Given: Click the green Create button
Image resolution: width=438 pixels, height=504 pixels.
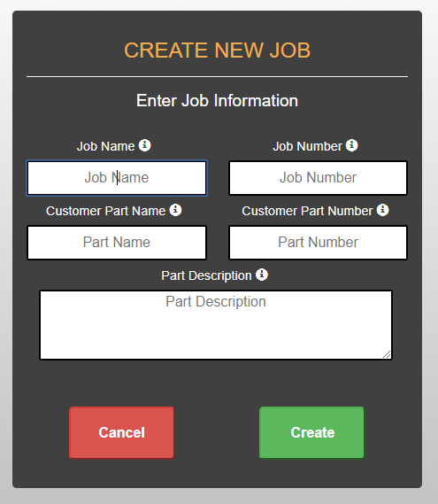Looking at the screenshot, I should (311, 432).
